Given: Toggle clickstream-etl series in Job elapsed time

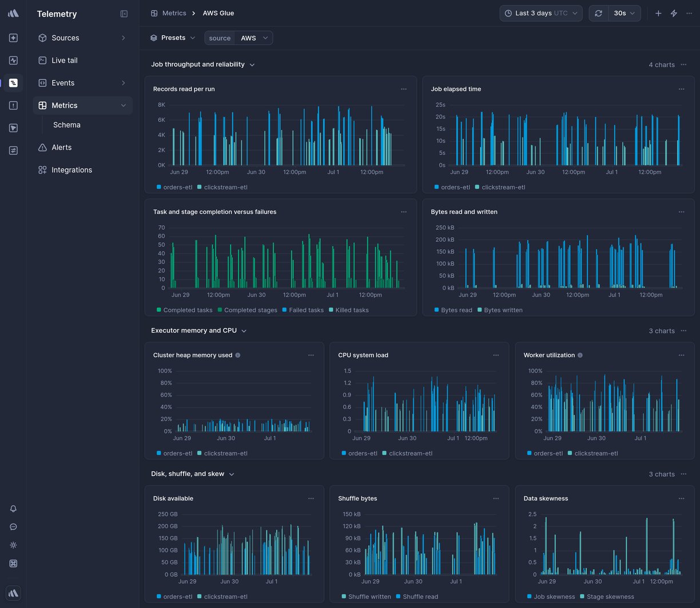Looking at the screenshot, I should click(500, 187).
